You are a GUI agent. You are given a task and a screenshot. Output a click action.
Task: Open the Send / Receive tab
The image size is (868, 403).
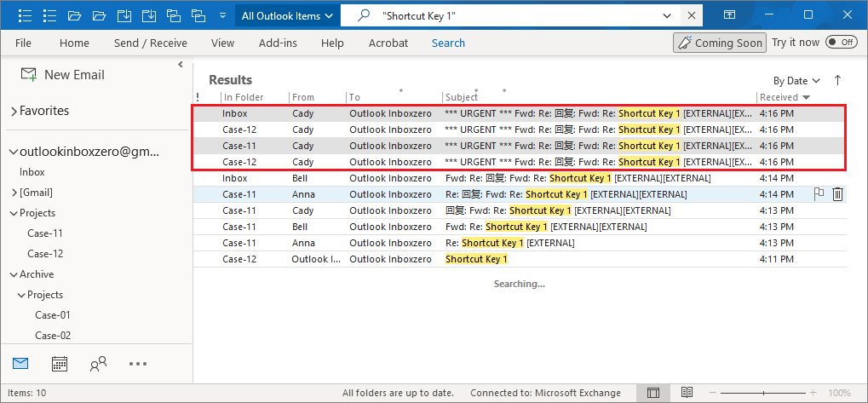pyautogui.click(x=150, y=43)
